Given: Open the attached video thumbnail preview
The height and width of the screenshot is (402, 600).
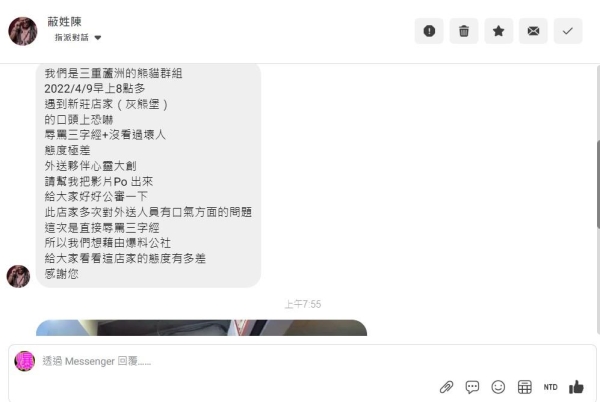Looking at the screenshot, I should 201,328.
